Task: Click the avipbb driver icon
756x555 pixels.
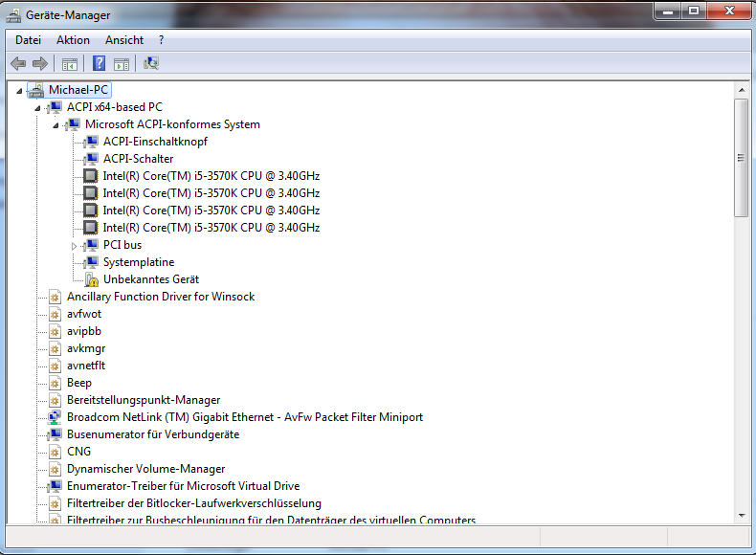Action: (55, 331)
